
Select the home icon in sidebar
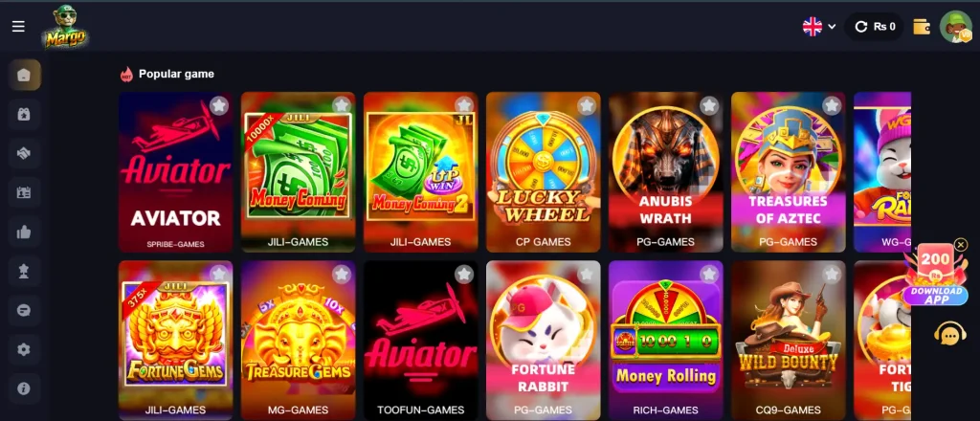point(24,76)
